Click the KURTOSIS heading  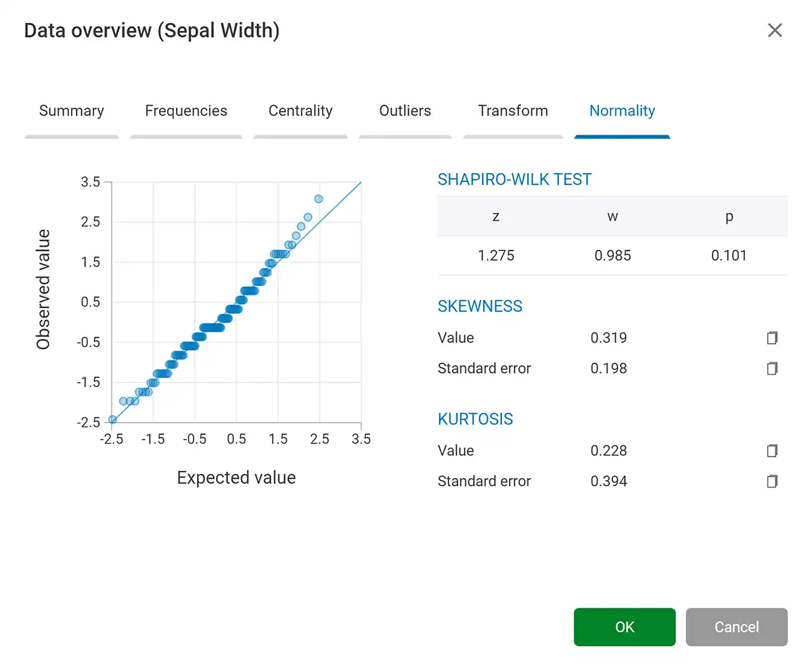coord(476,419)
